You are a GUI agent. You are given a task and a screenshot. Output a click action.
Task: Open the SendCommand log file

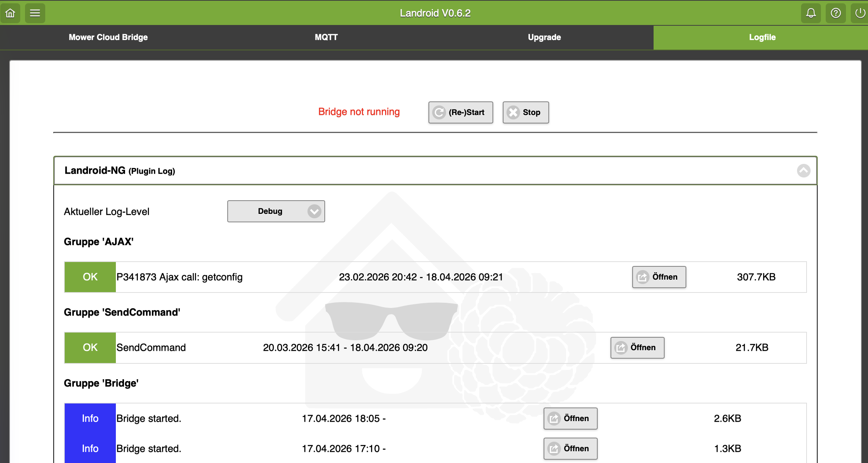[637, 348]
